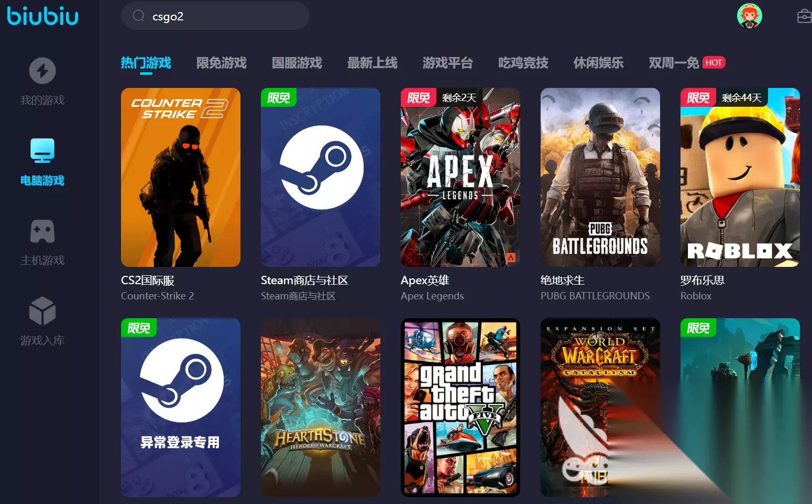812x504 pixels.
Task: Open the toolbox icon in top bar
Action: click(804, 16)
